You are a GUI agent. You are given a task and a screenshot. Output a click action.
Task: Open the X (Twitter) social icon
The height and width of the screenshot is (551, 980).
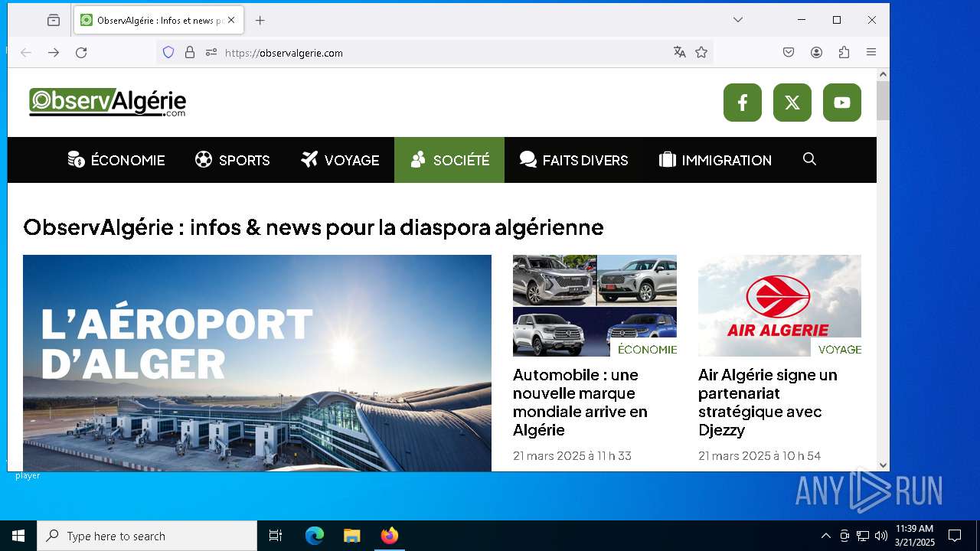(x=792, y=103)
